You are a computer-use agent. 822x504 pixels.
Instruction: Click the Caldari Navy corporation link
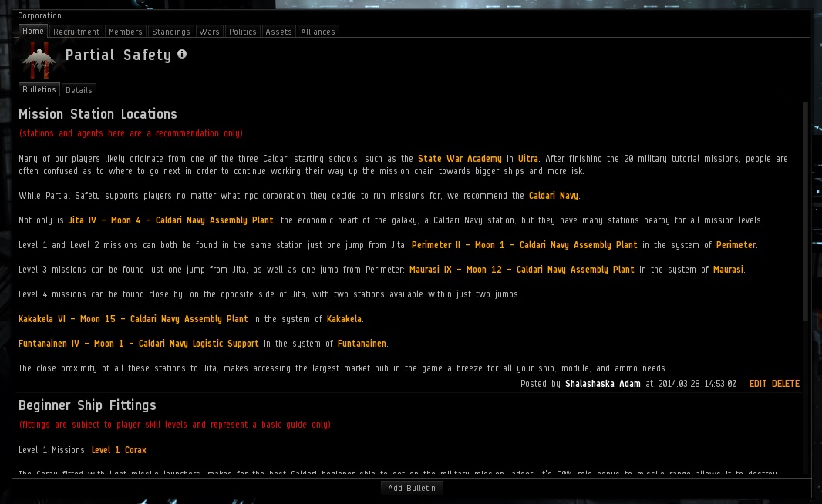554,196
